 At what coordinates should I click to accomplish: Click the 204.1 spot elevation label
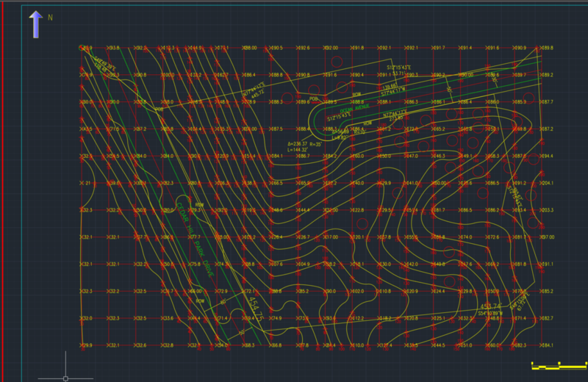coord(548,183)
